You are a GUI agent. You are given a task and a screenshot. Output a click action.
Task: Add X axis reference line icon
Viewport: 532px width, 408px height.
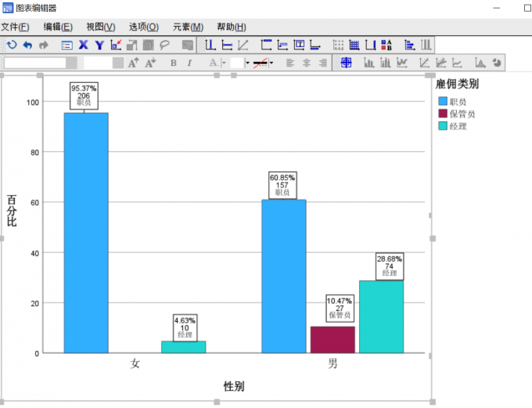point(210,45)
